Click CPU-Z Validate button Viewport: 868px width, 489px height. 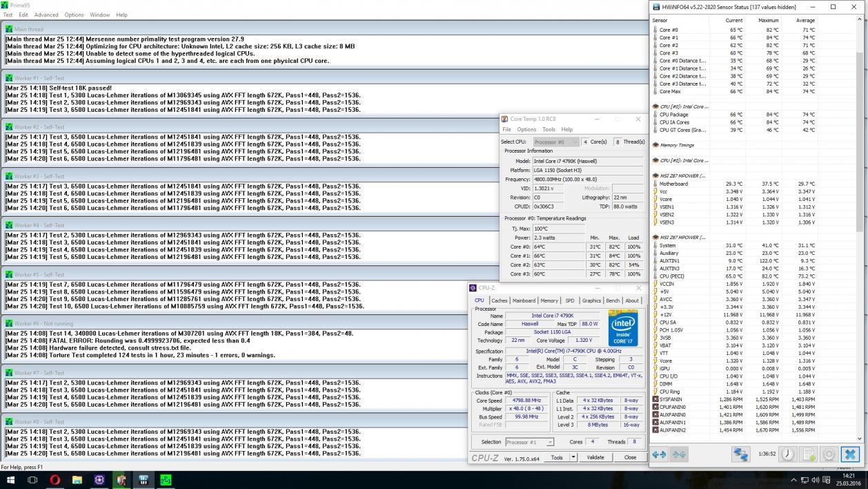coord(595,457)
